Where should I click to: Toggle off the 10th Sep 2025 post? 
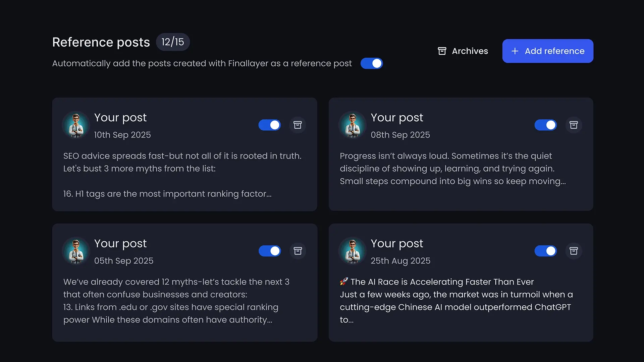click(x=270, y=125)
